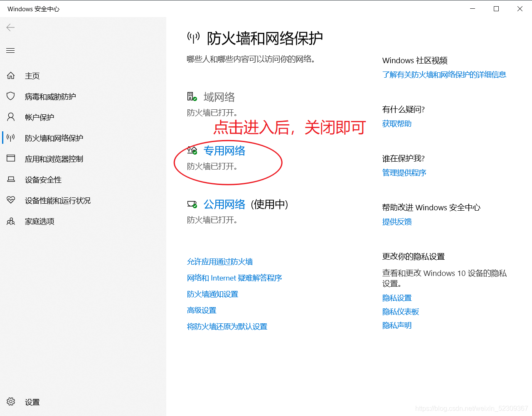Screen dimensions: 532x416
Task: Close the Windows 安全中心 window
Action: click(520, 9)
